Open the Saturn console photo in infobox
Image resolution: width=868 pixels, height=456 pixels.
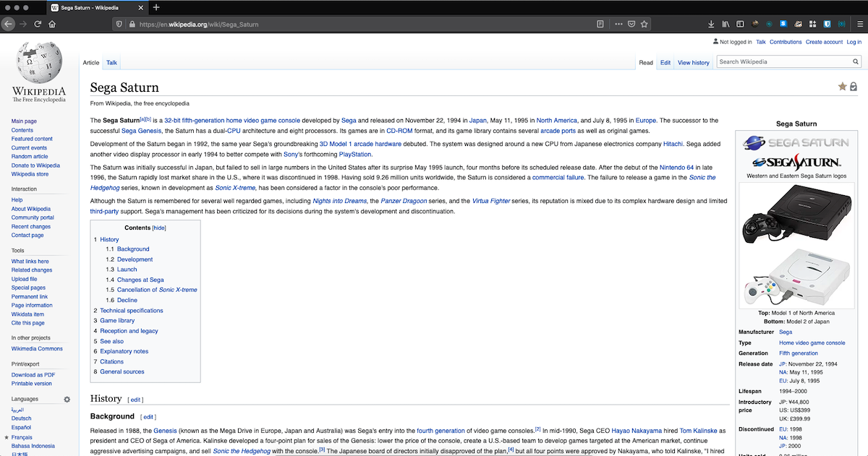click(x=796, y=246)
